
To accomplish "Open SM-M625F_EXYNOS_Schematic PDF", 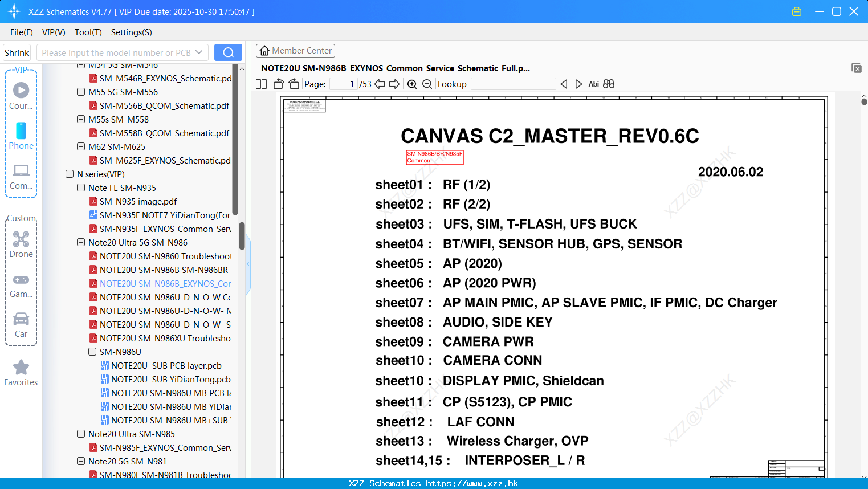I will pos(160,160).
